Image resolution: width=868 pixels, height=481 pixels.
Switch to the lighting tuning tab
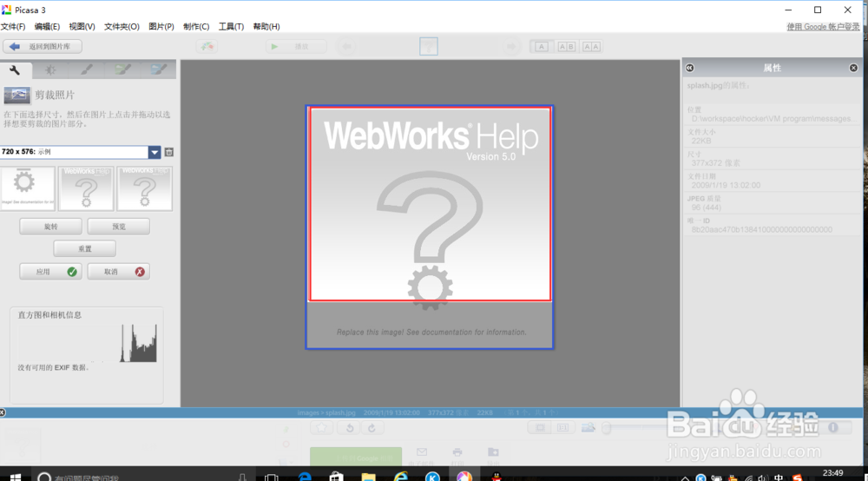pos(50,69)
